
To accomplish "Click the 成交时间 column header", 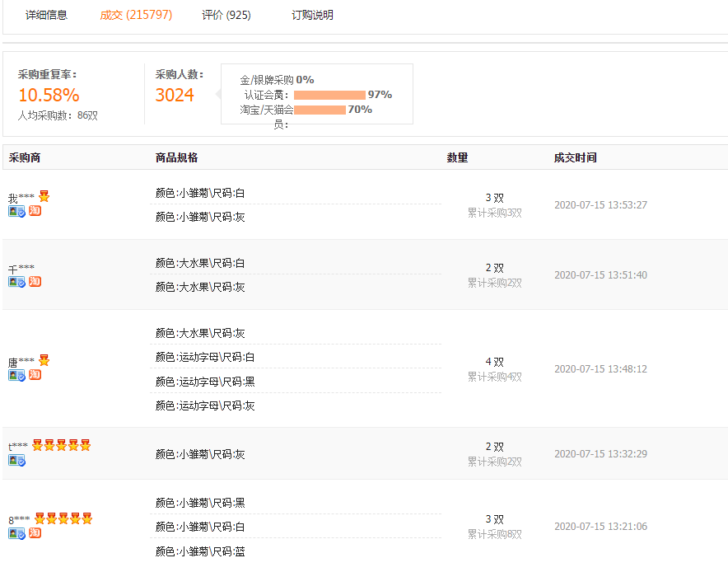I will click(575, 157).
